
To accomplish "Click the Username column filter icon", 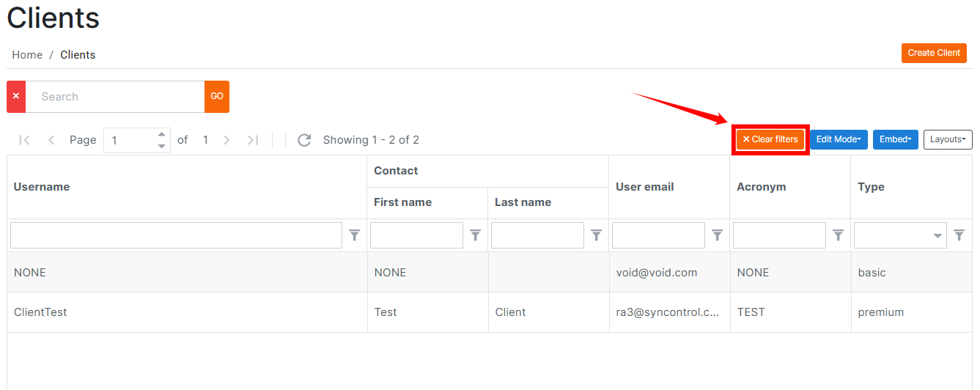I will click(355, 235).
